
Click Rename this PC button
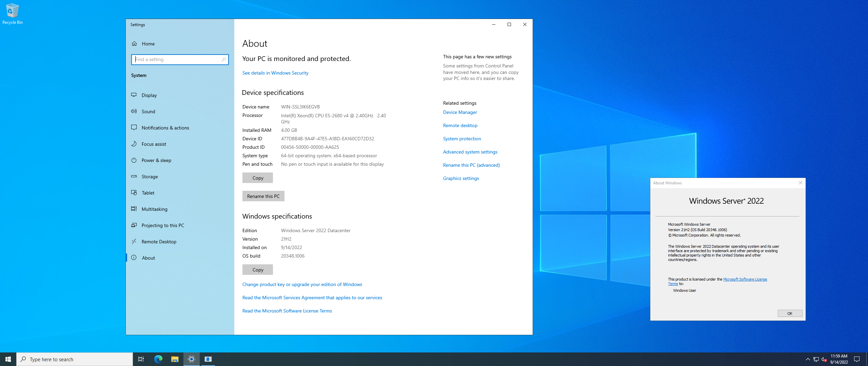pyautogui.click(x=263, y=196)
